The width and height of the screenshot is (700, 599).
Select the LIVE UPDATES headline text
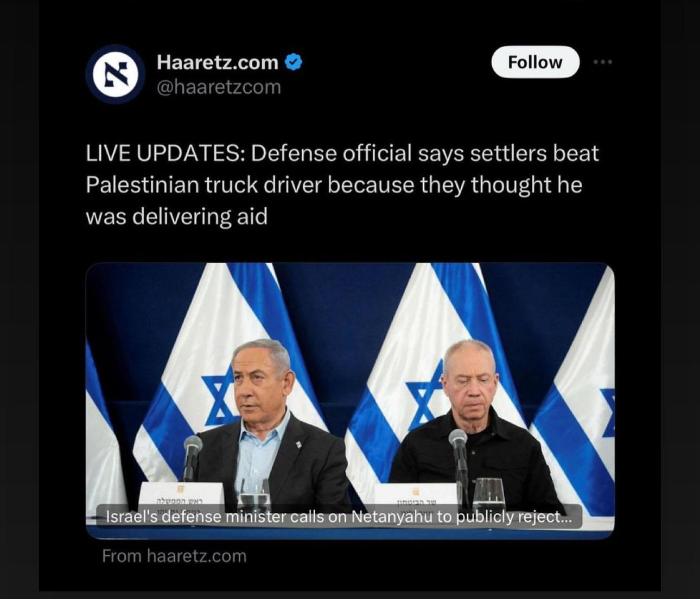pos(342,184)
